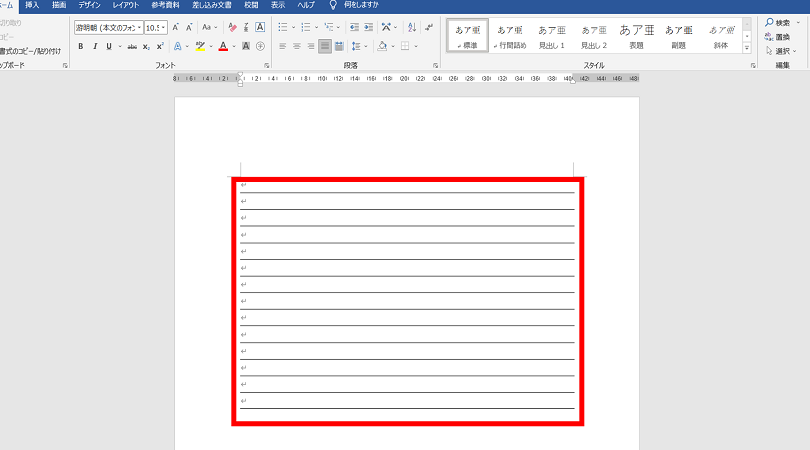Toggle bold formatting
The image size is (810, 450).
(x=81, y=46)
